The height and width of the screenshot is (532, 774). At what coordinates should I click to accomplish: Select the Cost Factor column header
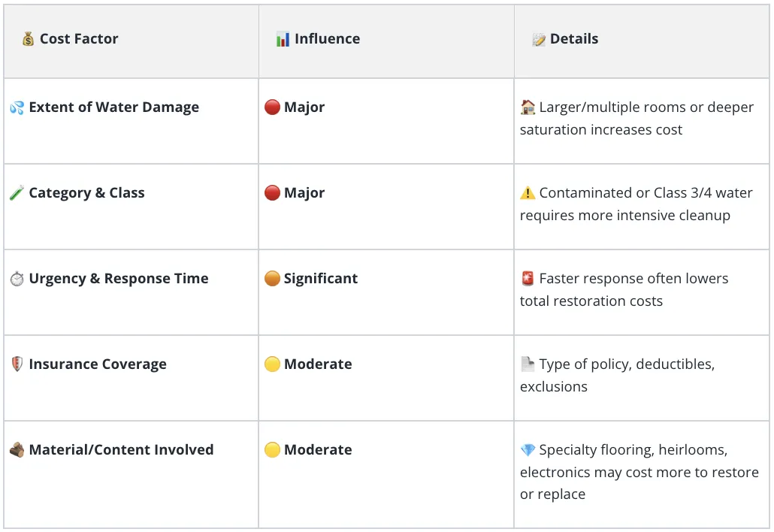pos(79,39)
